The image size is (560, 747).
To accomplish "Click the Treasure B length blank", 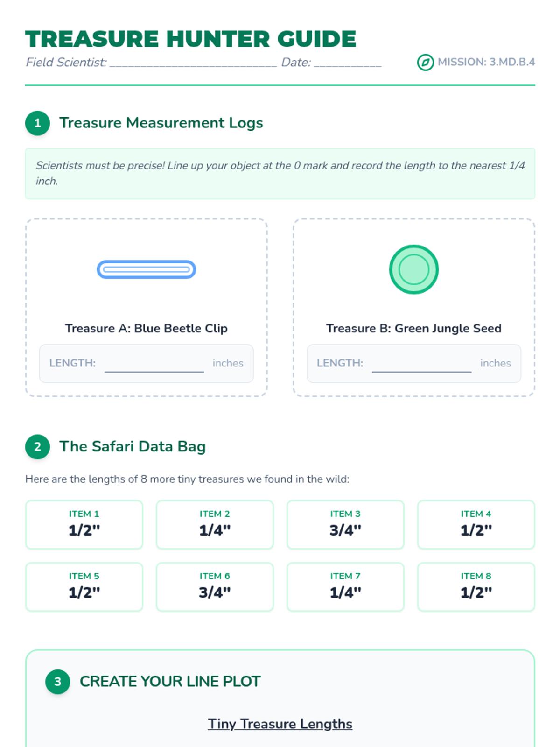I will [421, 364].
